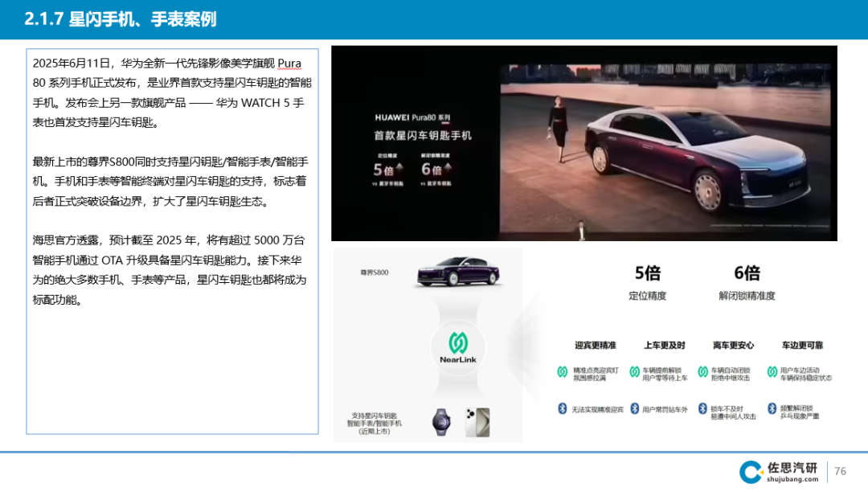
Task: Click the Bluetooth icon under 上车更及时
Action: click(634, 408)
